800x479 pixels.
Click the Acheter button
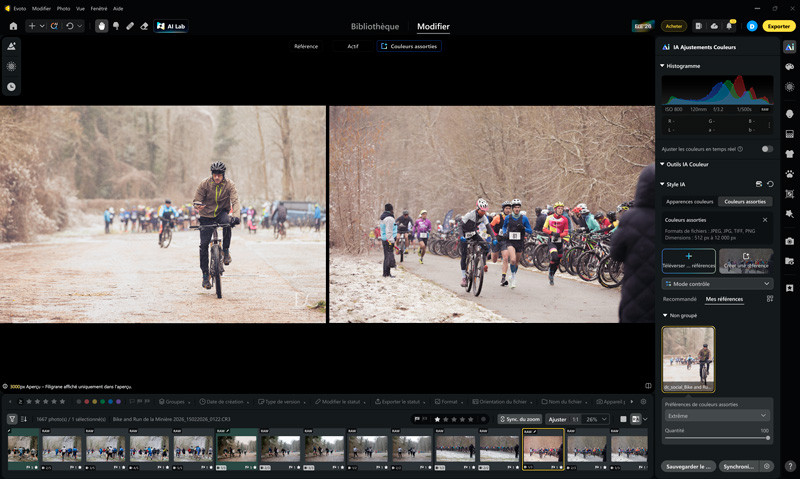click(673, 26)
